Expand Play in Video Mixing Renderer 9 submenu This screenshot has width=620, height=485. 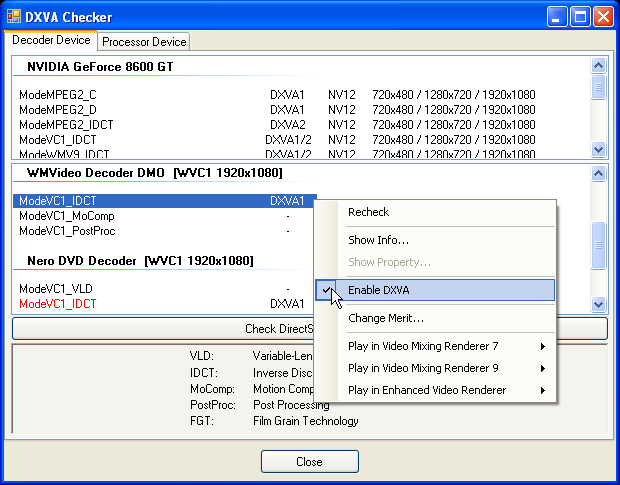pyautogui.click(x=435, y=368)
